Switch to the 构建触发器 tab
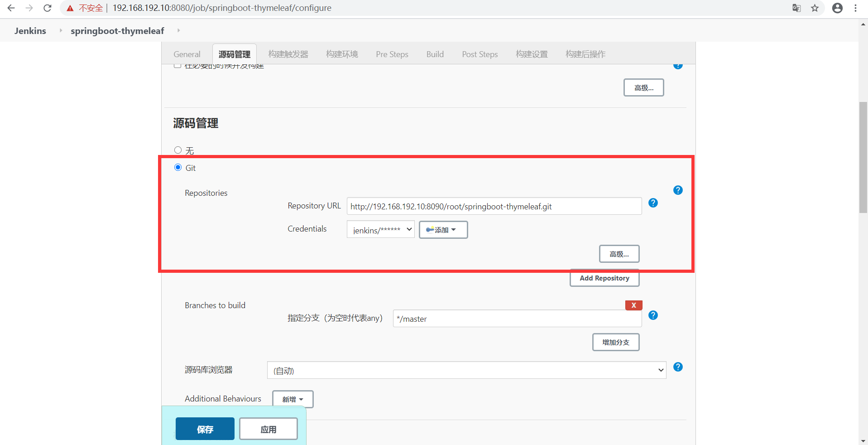This screenshot has height=445, width=868. tap(288, 54)
